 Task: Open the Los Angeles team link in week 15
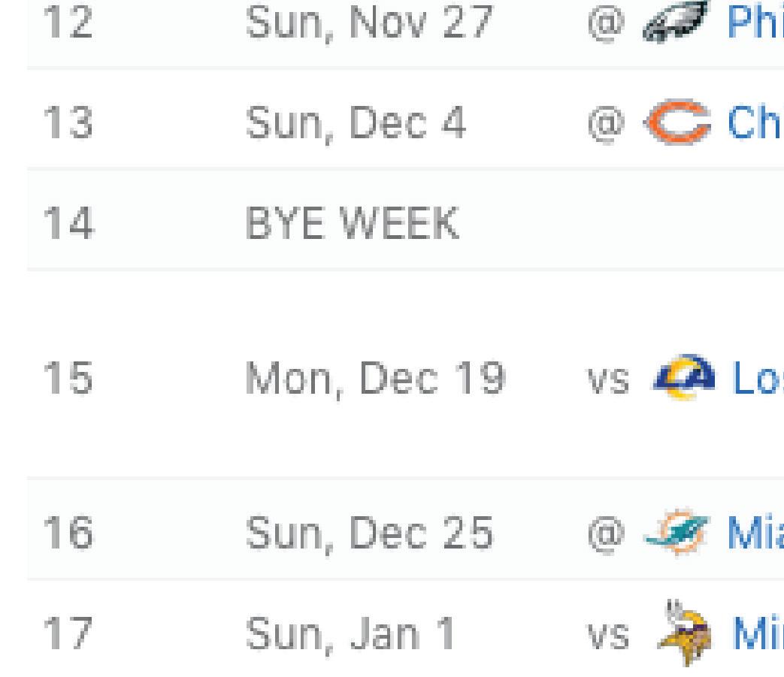pyautogui.click(x=758, y=378)
